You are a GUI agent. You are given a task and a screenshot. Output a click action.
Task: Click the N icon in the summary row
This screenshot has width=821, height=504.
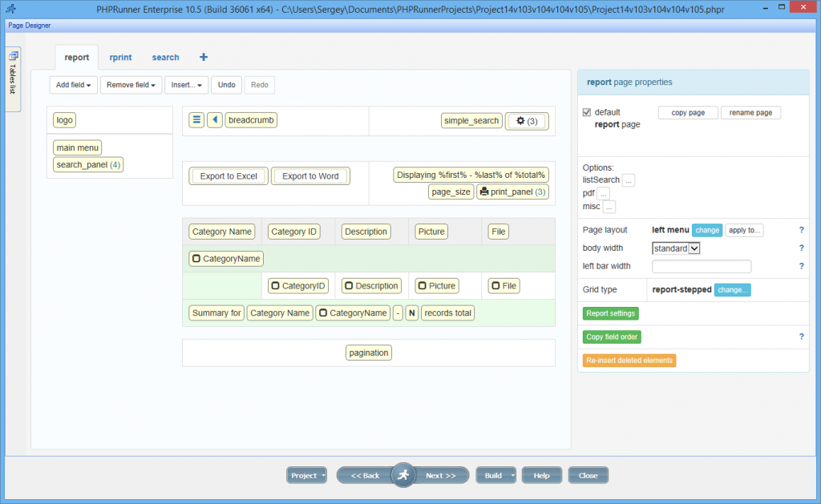(411, 312)
